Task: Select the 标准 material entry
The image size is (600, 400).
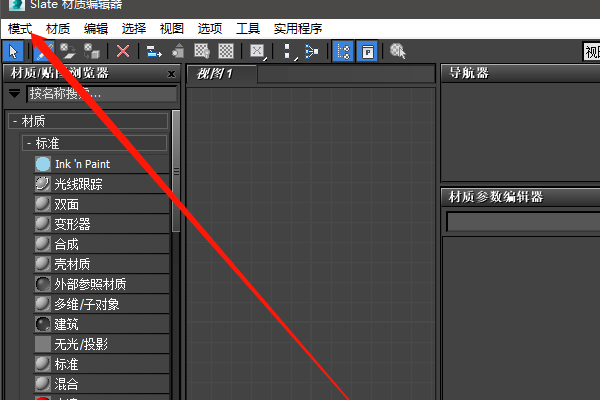Action: click(x=101, y=364)
